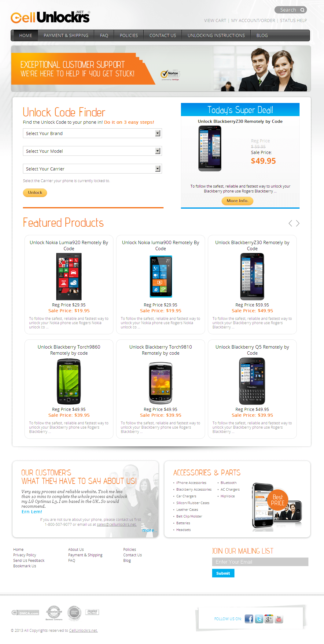This screenshot has width=324, height=644.
Task: Open the Google Plus follow icon
Action: click(269, 619)
